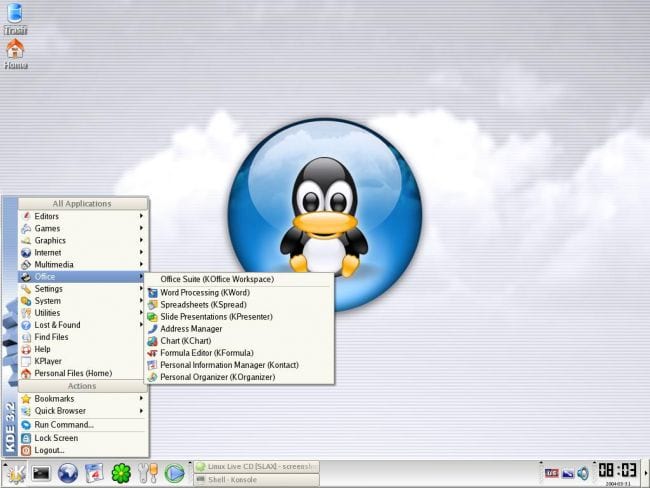Launch the Konsole terminal icon in the panel
The image size is (650, 488).
click(x=41, y=473)
